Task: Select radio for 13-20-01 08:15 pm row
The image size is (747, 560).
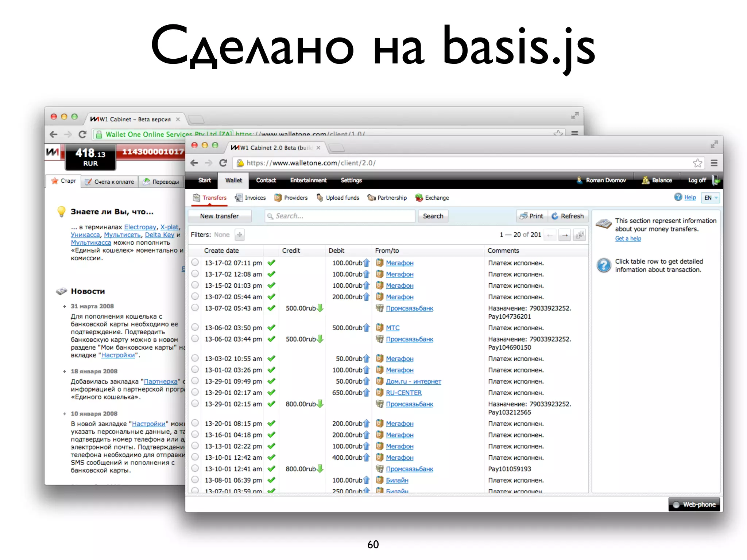Action: point(195,423)
